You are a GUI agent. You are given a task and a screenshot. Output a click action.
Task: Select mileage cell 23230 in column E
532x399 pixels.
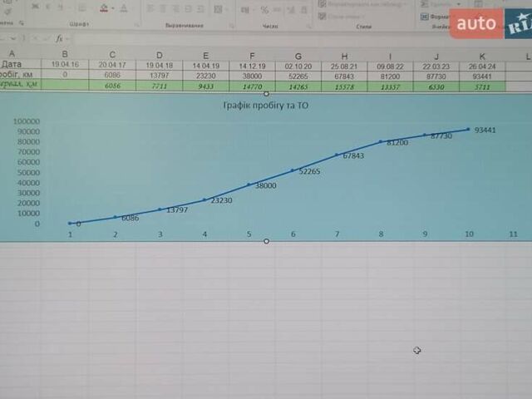point(205,76)
